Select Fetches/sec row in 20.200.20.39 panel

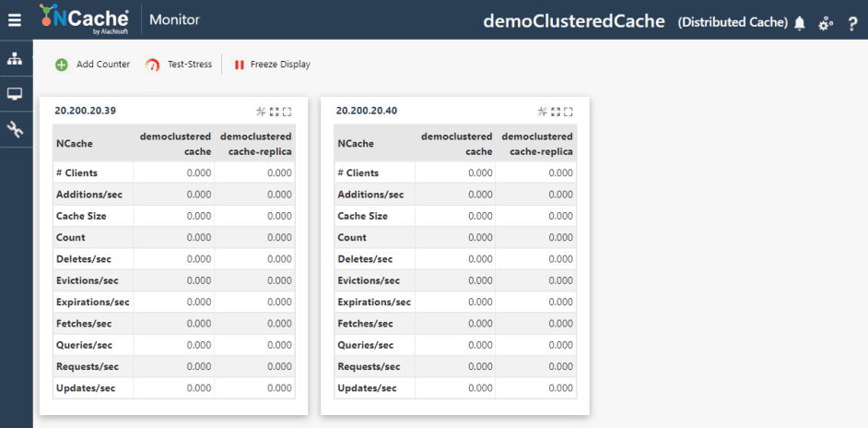point(174,324)
